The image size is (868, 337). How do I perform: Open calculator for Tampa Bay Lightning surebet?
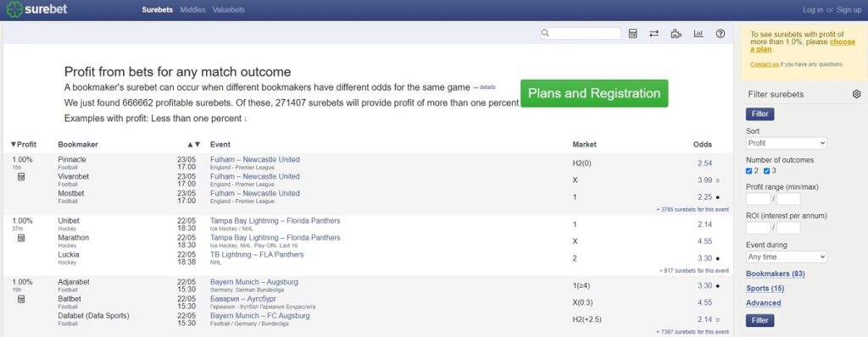click(21, 238)
